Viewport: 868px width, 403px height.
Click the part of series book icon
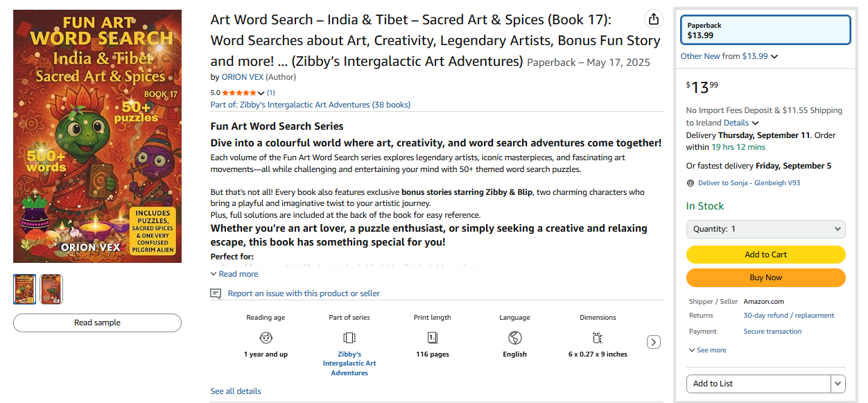tap(349, 338)
